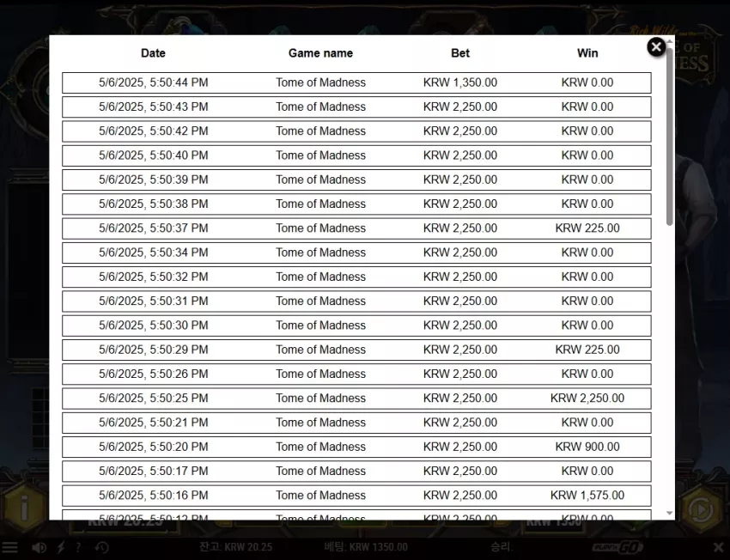Open the 5:50:26 PM round entry

[356, 374]
